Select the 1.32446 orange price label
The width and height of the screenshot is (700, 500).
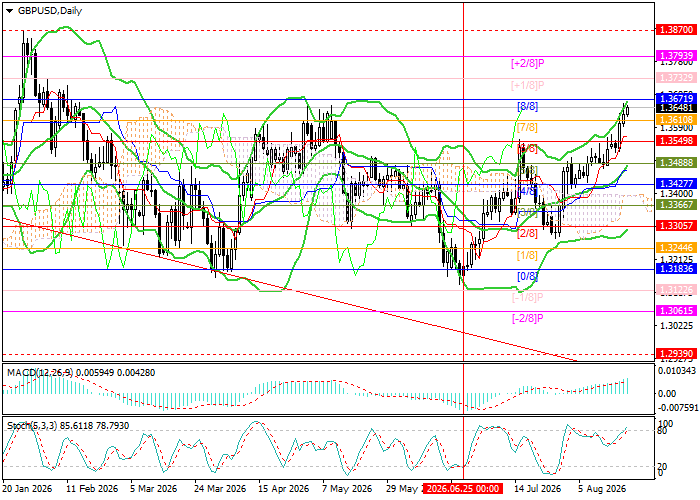click(x=676, y=247)
